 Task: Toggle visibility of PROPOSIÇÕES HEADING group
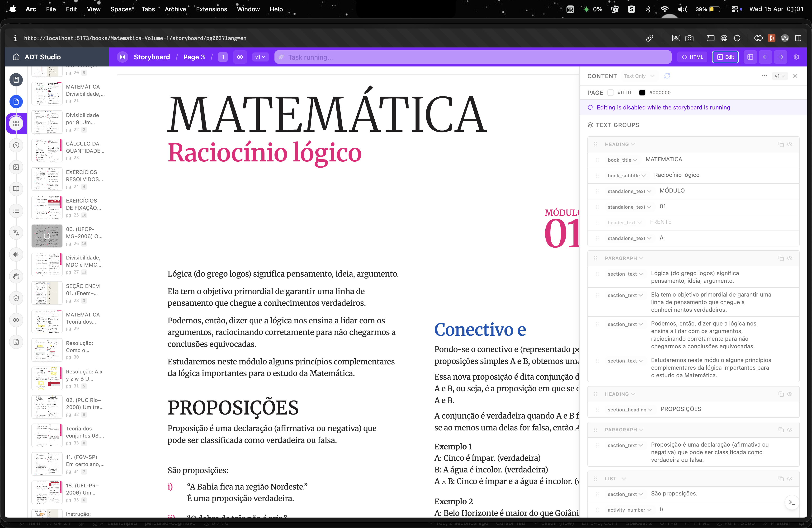pos(789,394)
